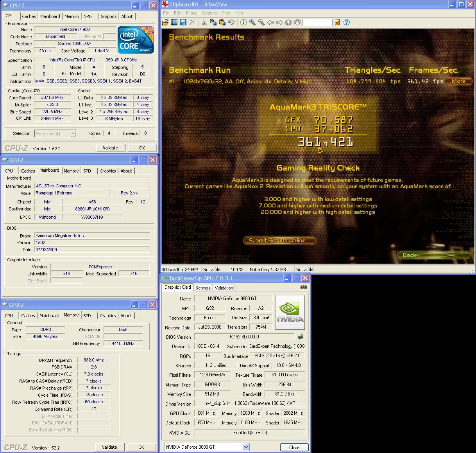Click the Undo arrow icon in IrfanView
Viewport: 476px width, 453px height.
[231, 22]
